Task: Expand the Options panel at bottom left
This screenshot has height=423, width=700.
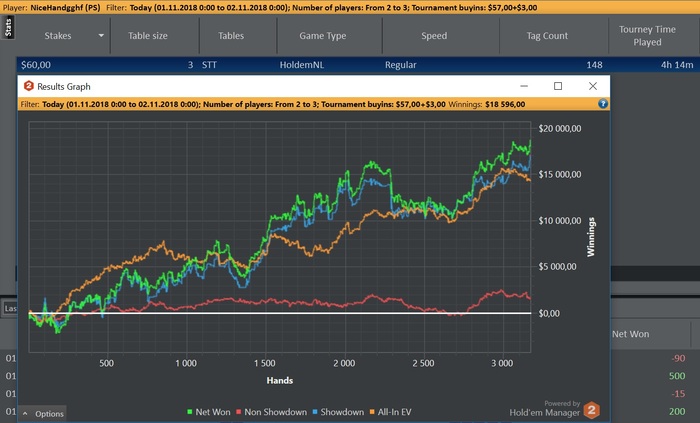Action: pos(43,414)
